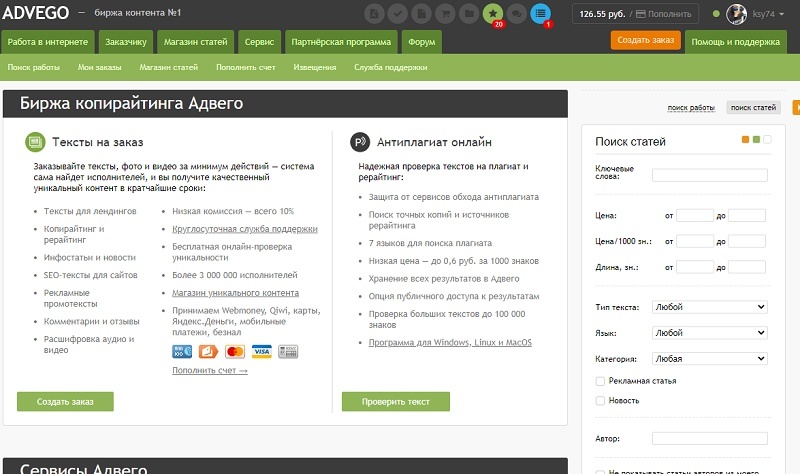The image size is (800, 474).
Task: Go to Мои заказы submenu item
Action: 99,67
